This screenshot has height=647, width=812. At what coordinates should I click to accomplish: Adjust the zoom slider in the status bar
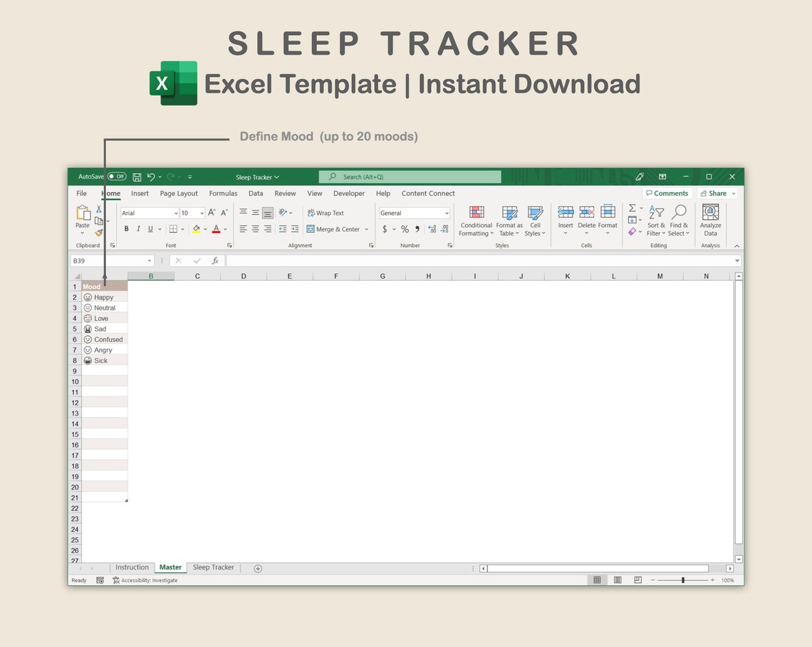pos(682,580)
